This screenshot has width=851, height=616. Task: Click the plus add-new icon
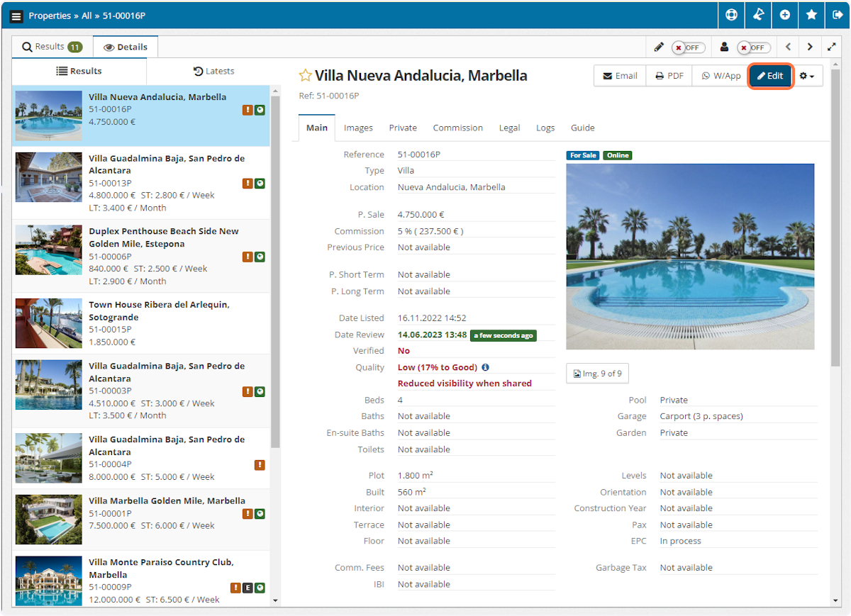(785, 15)
